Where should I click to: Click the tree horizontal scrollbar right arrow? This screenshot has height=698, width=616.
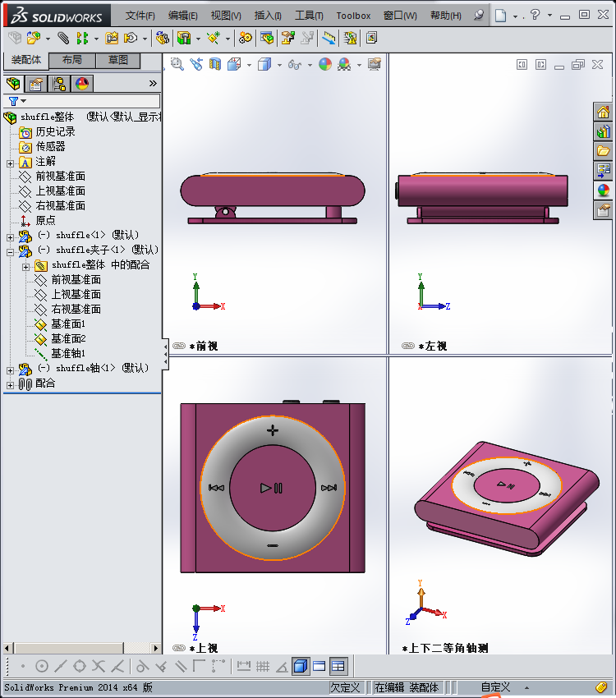(x=156, y=648)
